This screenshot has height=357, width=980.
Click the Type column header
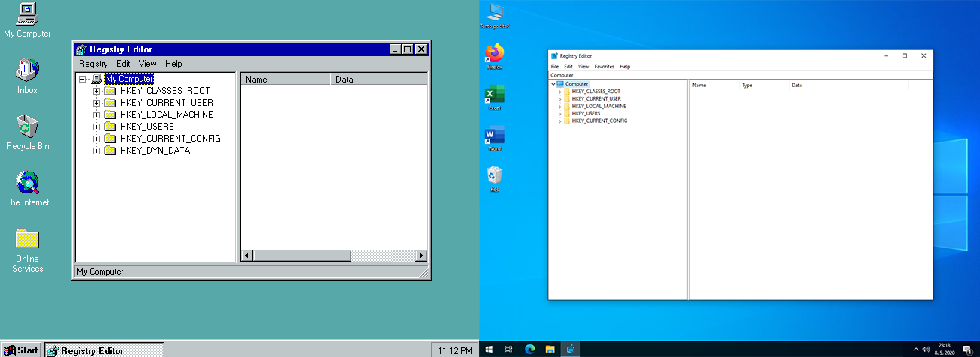pyautogui.click(x=747, y=85)
